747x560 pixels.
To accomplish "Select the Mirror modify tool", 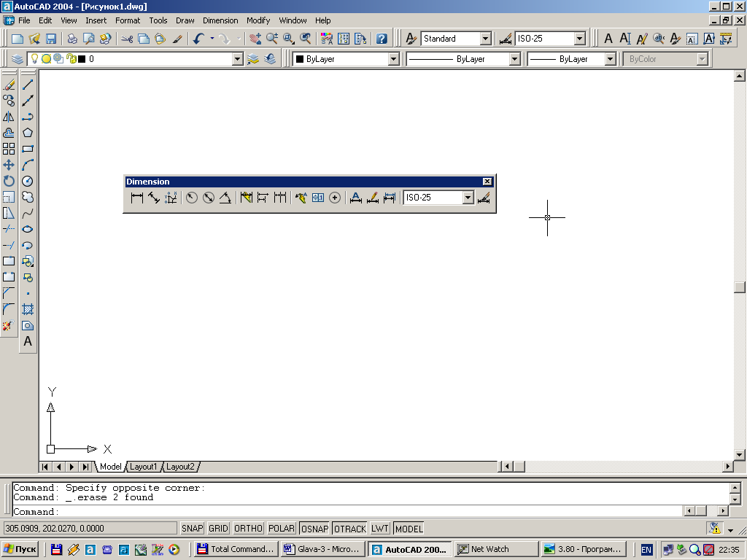I will click(9, 117).
